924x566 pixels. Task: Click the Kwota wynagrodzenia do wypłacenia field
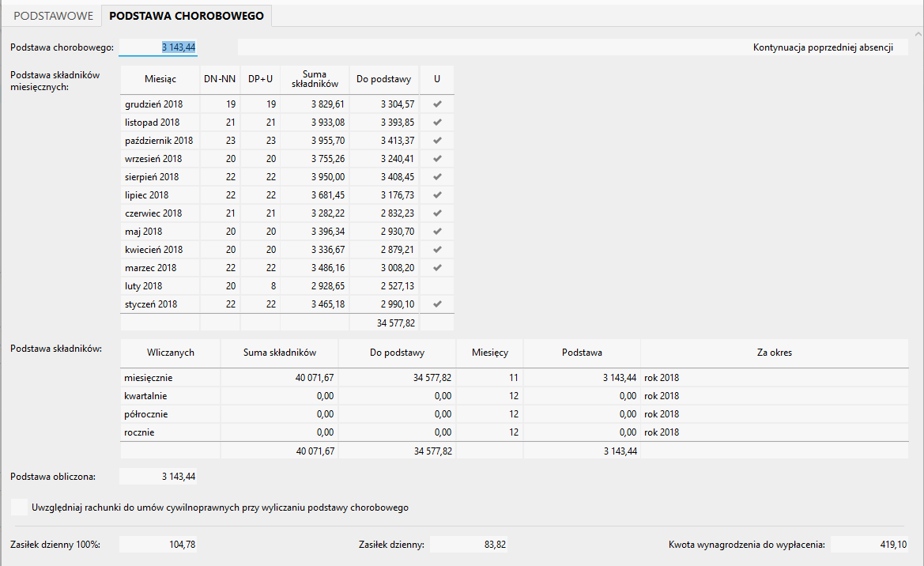pyautogui.click(x=869, y=544)
